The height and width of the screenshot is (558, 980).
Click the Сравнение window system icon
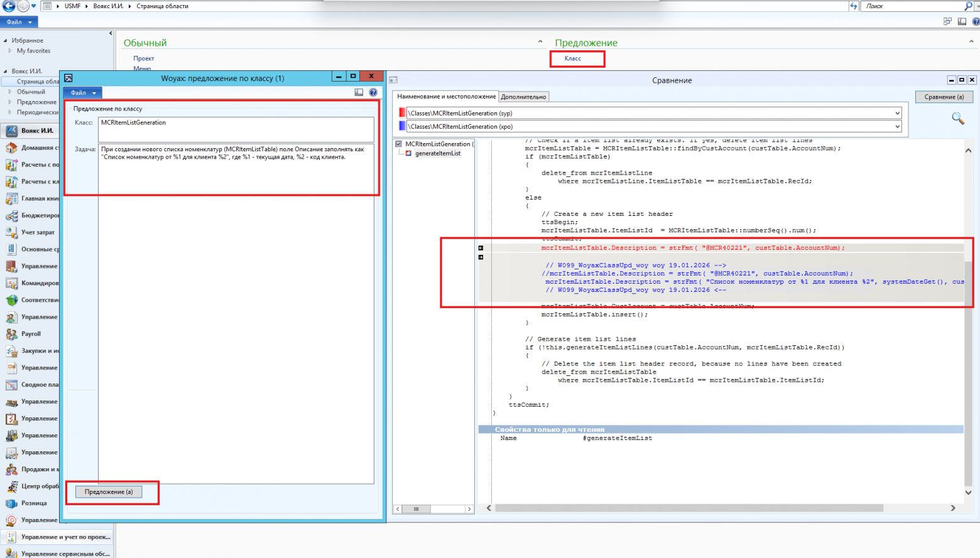(x=393, y=80)
